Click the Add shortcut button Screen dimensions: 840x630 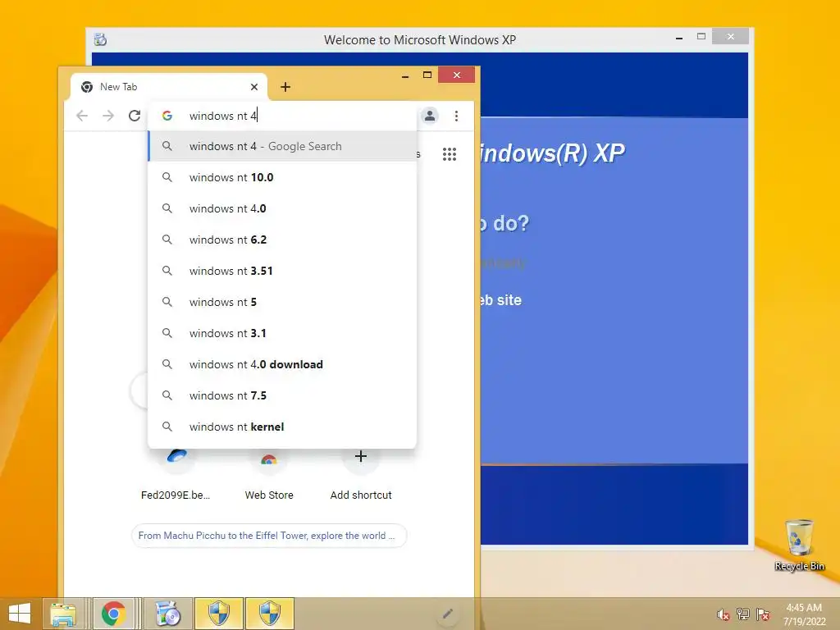[x=361, y=475]
